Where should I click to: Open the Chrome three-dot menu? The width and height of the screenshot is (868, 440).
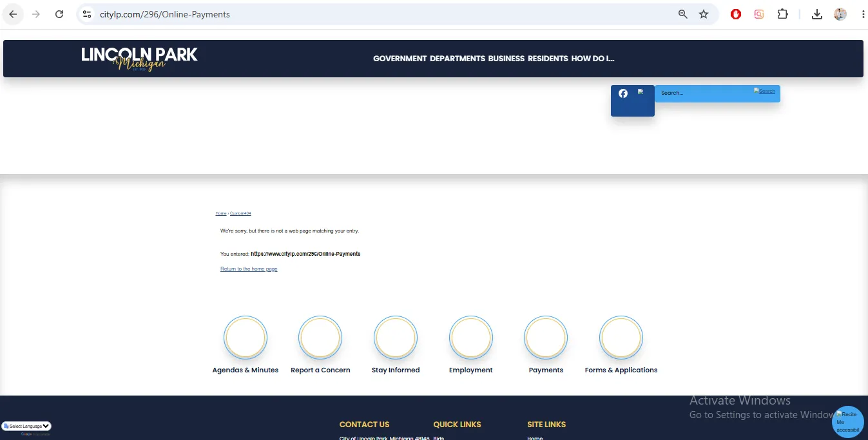863,14
